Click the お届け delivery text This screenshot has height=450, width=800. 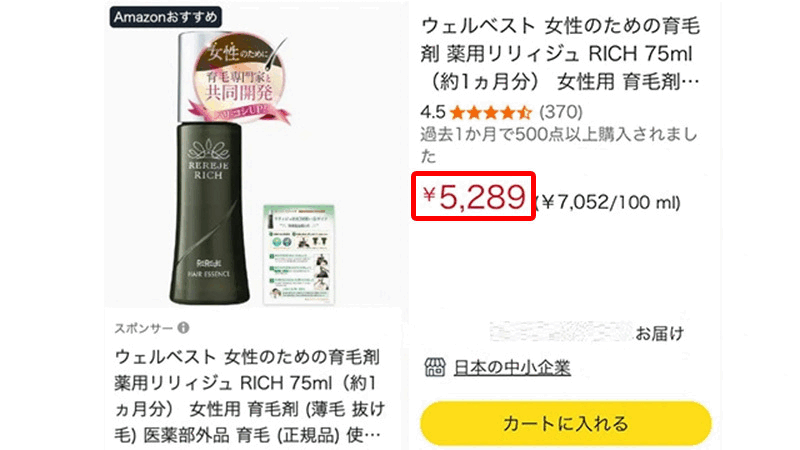pyautogui.click(x=660, y=334)
